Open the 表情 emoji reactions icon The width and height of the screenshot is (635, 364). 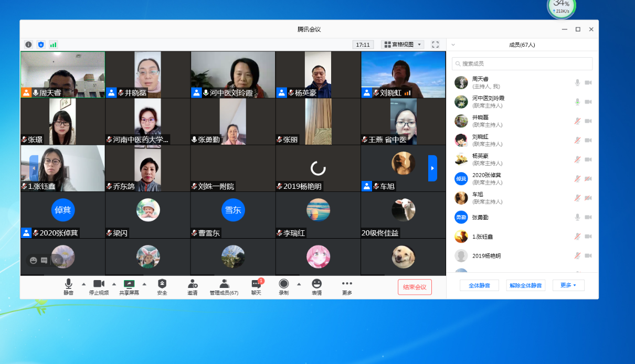[316, 284]
